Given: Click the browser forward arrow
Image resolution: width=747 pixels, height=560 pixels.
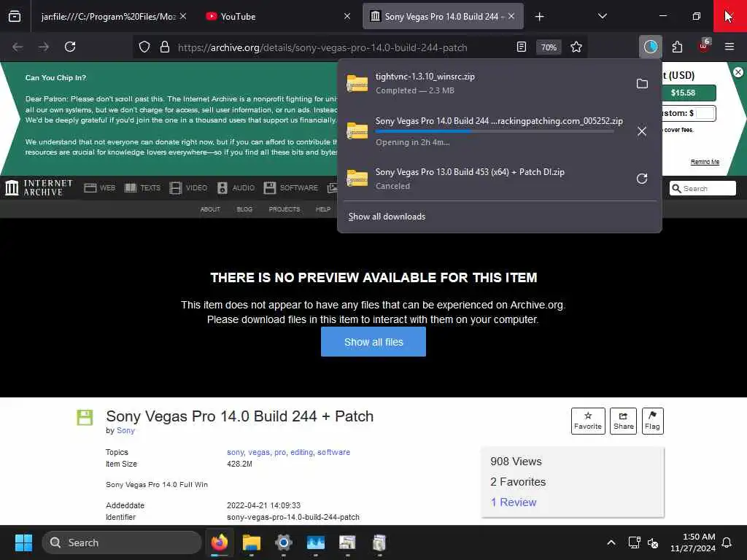Looking at the screenshot, I should coord(44,47).
